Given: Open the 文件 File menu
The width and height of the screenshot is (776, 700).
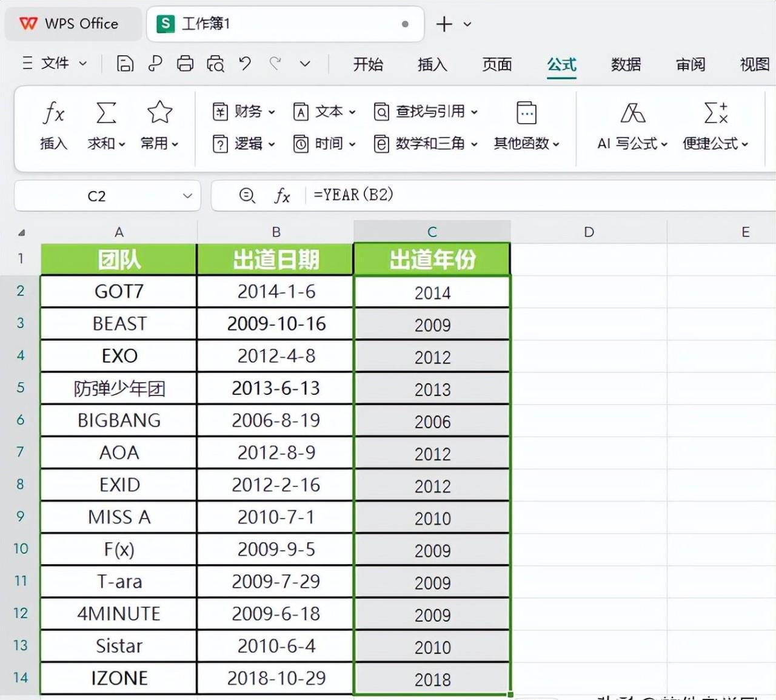Looking at the screenshot, I should pyautogui.click(x=55, y=63).
